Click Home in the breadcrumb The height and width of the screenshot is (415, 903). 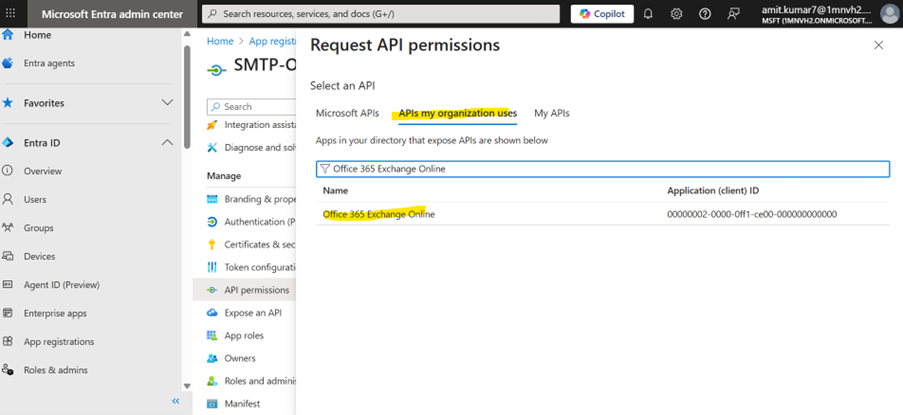220,41
